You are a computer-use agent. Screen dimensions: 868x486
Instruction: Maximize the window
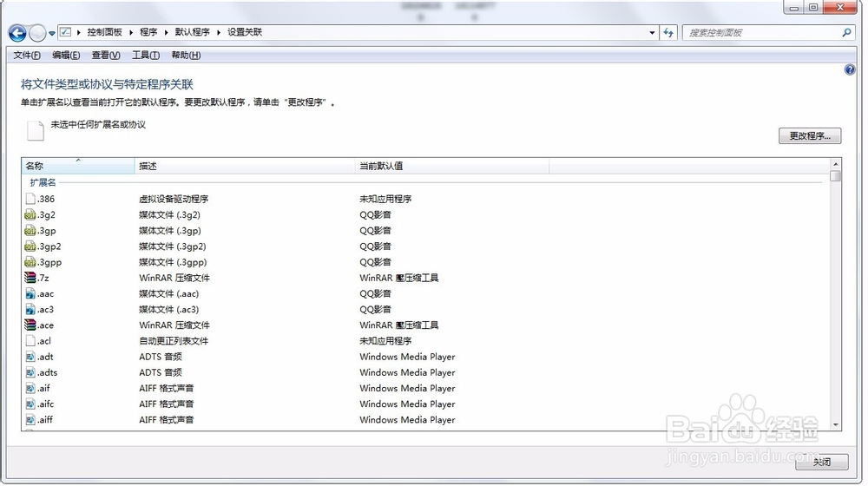tap(813, 7)
